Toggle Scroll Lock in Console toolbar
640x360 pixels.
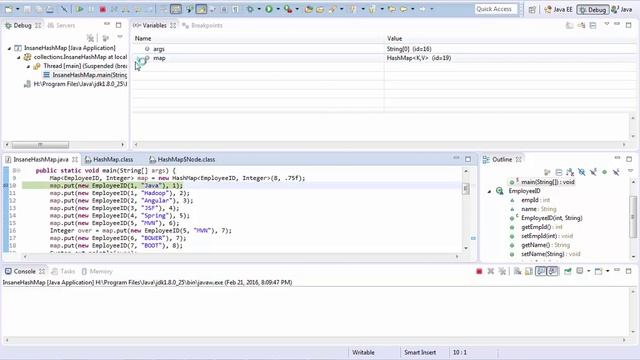pyautogui.click(x=529, y=271)
